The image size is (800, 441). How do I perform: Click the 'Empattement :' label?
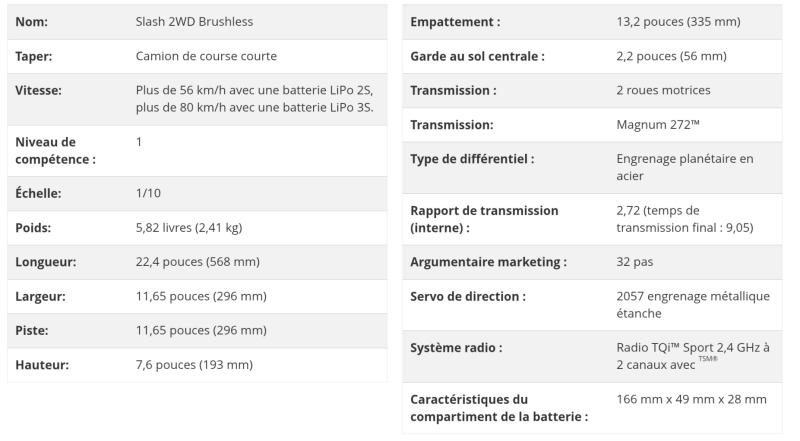455,22
